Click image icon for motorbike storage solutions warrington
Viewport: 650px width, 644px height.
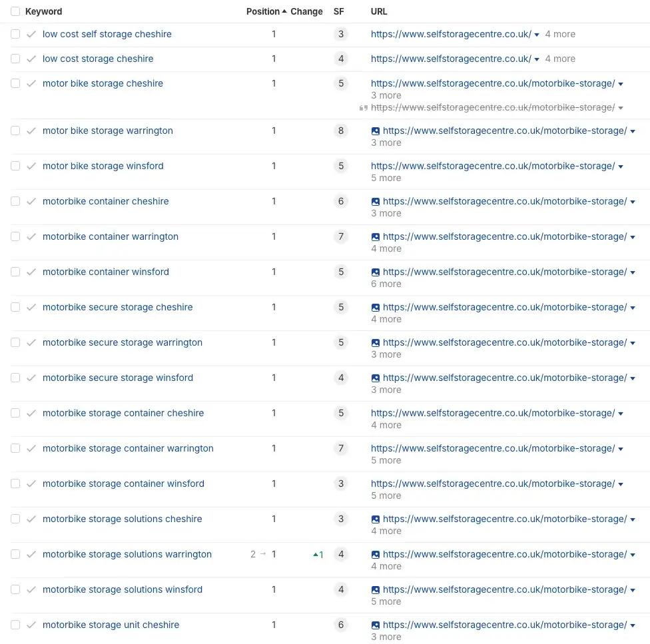click(x=376, y=555)
